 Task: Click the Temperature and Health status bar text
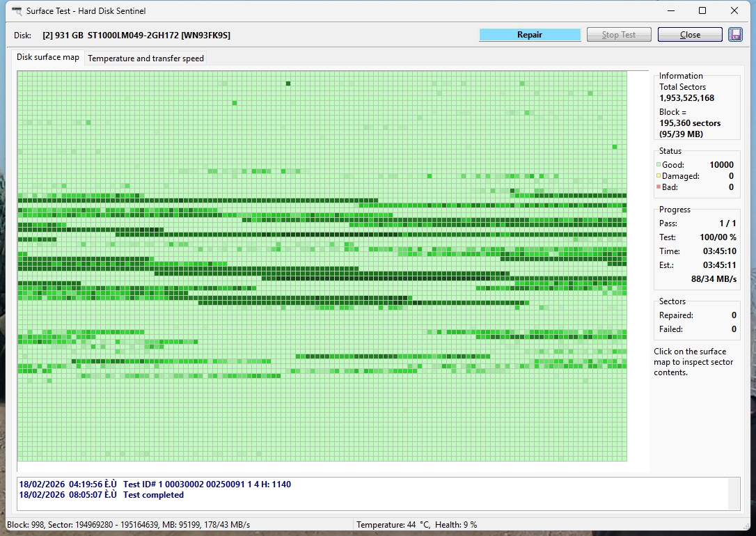[x=416, y=525]
